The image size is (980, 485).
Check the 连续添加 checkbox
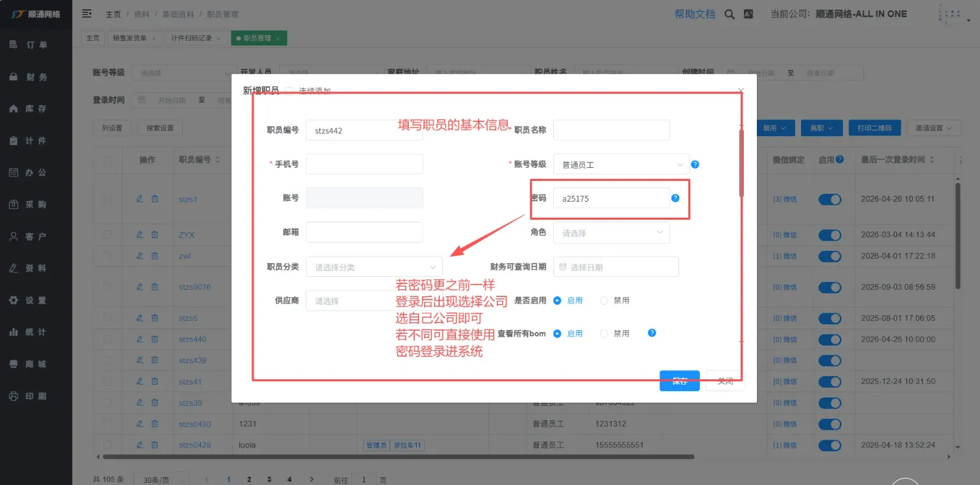coord(289,91)
